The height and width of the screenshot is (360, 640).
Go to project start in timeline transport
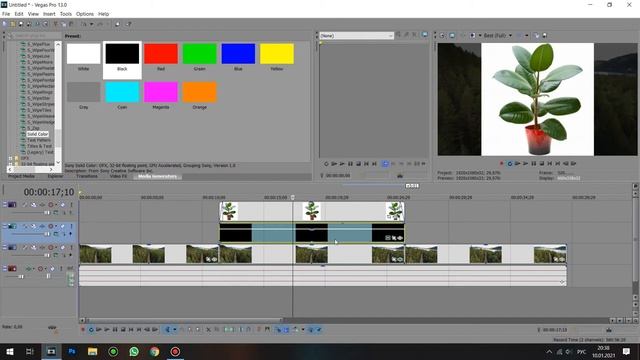(131, 329)
